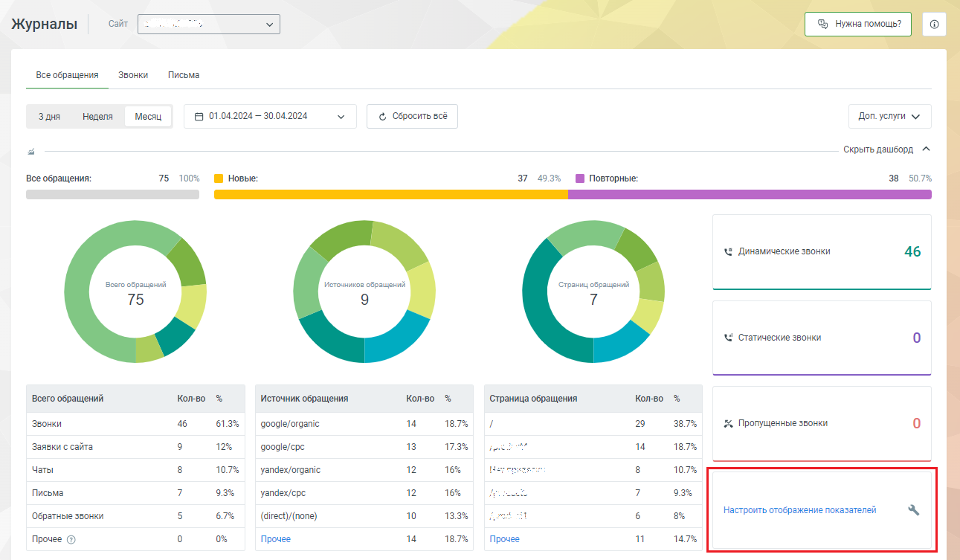Click the Чаты table row
The height and width of the screenshot is (560, 960).
point(135,470)
